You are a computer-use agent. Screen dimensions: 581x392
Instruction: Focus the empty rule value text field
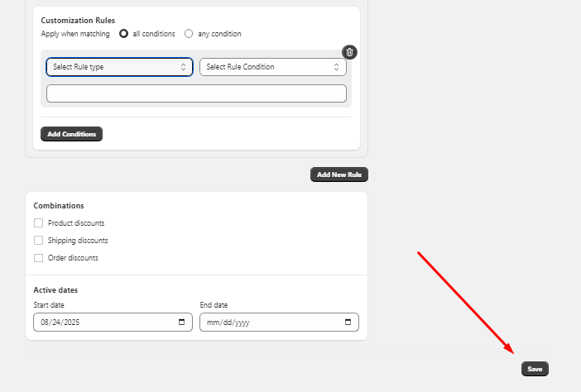[196, 93]
